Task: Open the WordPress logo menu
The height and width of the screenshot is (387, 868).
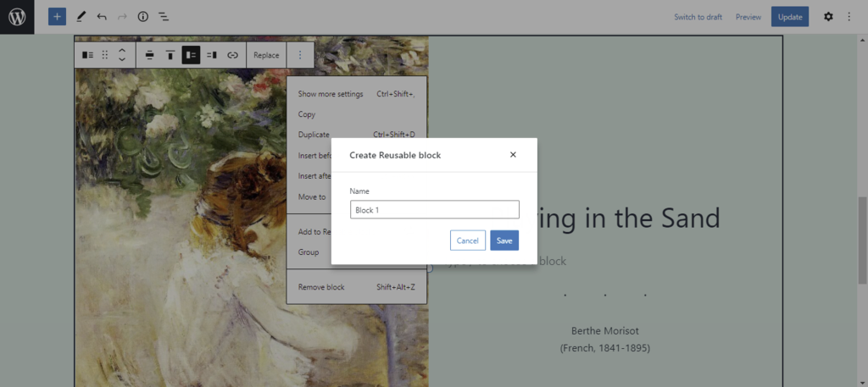Action: (x=17, y=17)
